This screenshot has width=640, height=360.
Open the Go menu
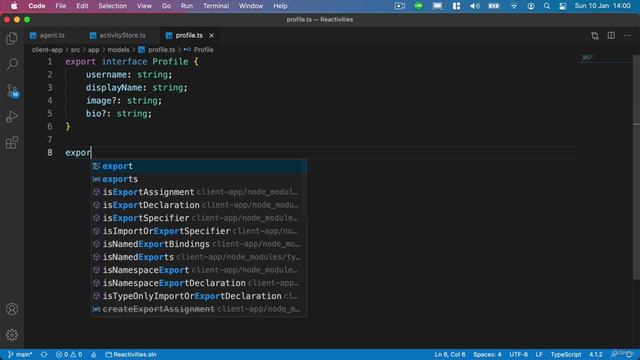166,6
